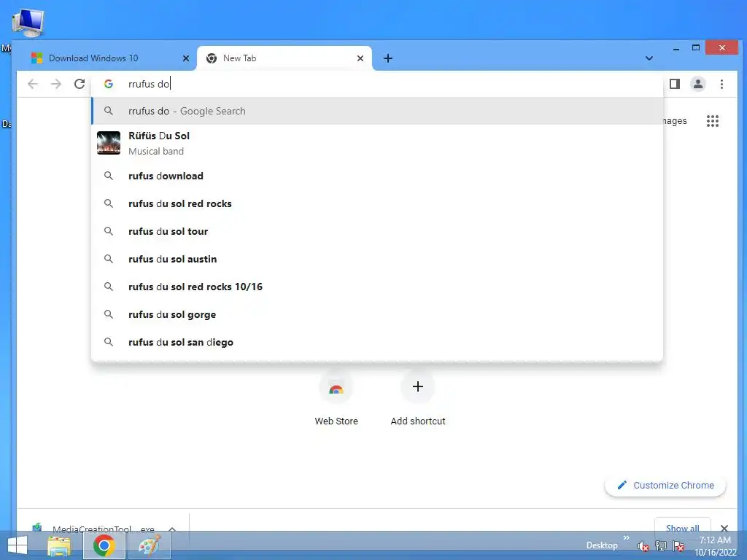Click the browser forward arrow
The height and width of the screenshot is (560, 747).
56,85
